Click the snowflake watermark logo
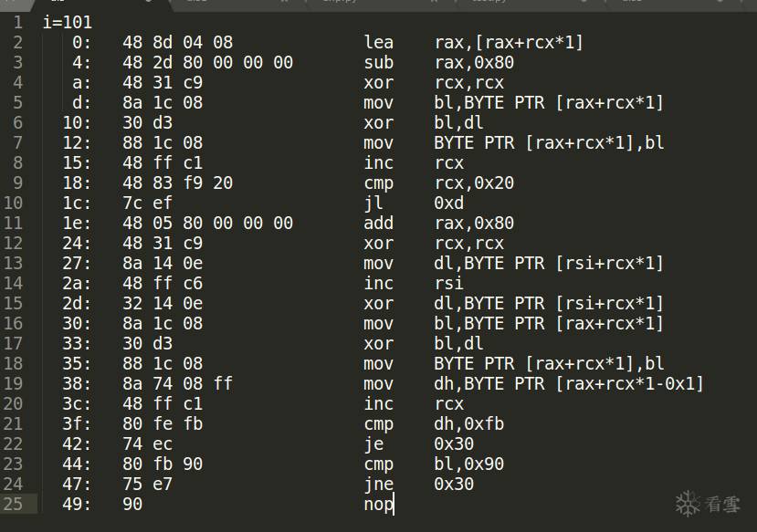757x532 pixels. (x=689, y=503)
